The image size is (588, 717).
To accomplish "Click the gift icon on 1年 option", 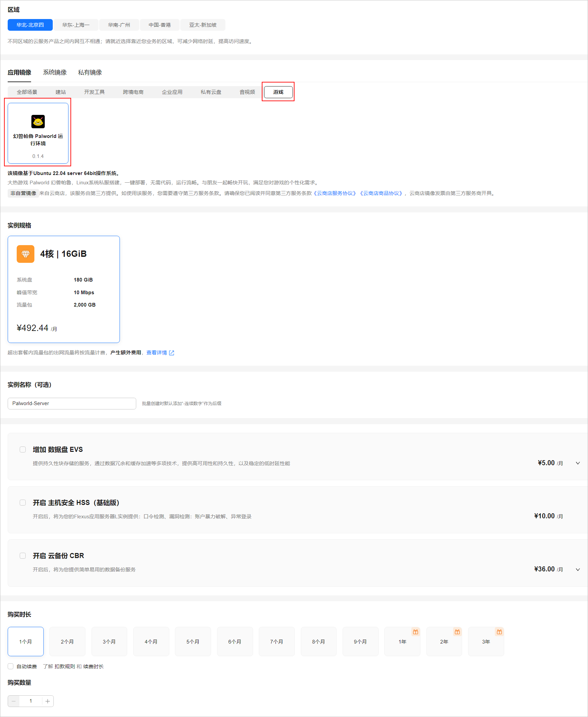I will [416, 632].
